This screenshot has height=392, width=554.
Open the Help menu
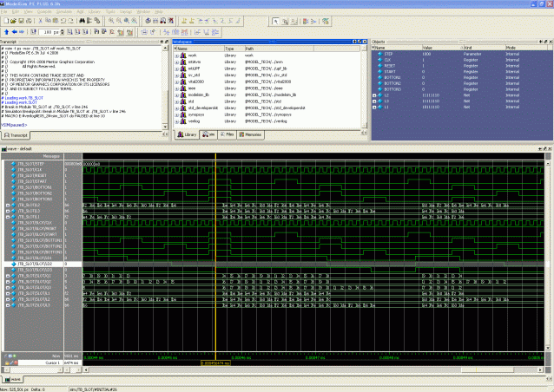pos(159,11)
